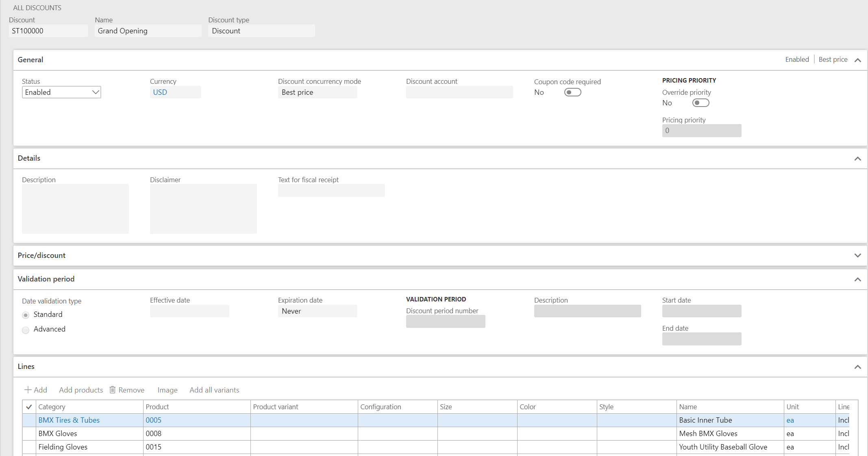Click the Image icon in Lines toolbar

pos(166,391)
